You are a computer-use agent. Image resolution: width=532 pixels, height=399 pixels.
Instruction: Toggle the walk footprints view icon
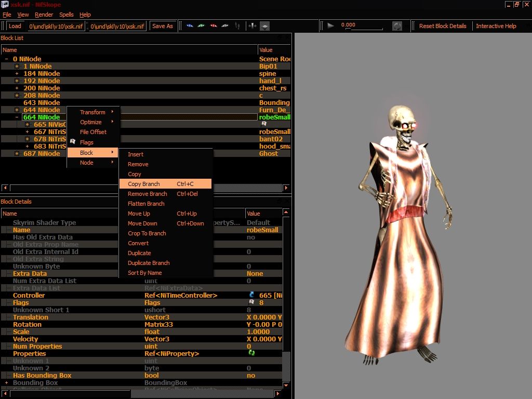[237, 26]
